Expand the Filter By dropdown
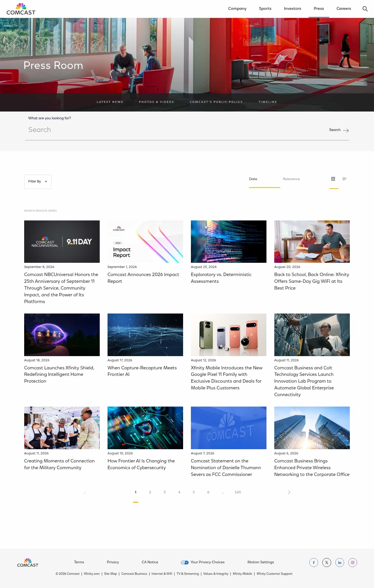This screenshot has height=588, width=374. pos(38,182)
